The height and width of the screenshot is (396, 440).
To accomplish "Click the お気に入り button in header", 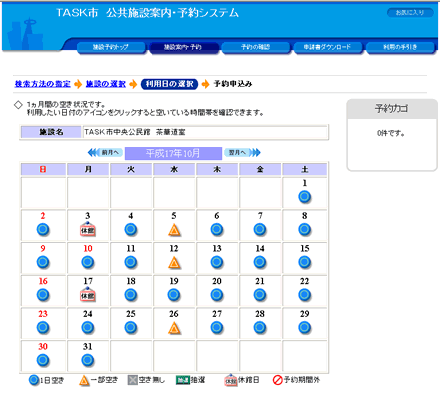I will (x=410, y=13).
